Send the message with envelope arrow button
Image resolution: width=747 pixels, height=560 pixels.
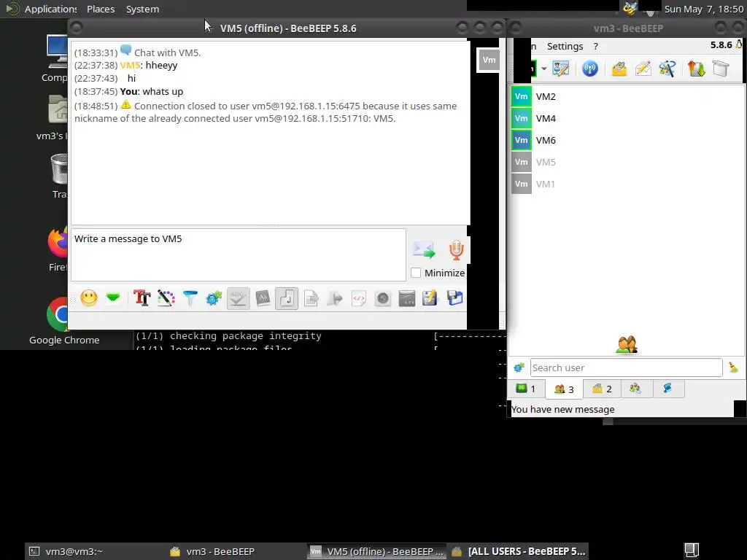[424, 249]
